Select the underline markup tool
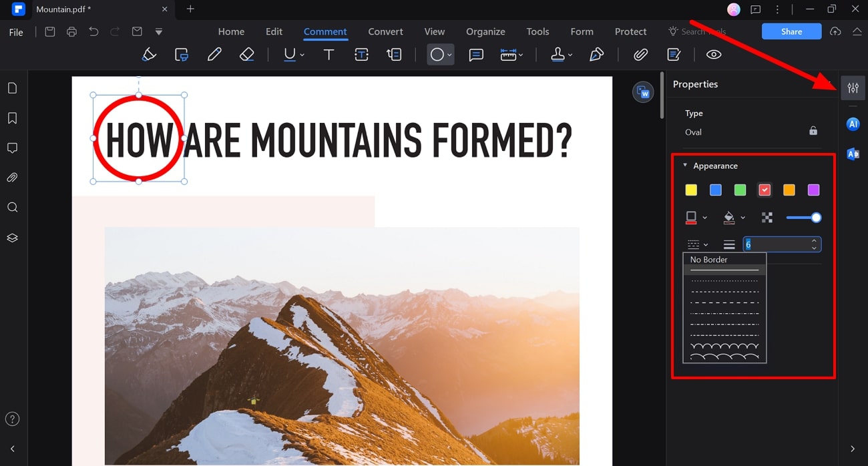This screenshot has height=466, width=868. [289, 55]
